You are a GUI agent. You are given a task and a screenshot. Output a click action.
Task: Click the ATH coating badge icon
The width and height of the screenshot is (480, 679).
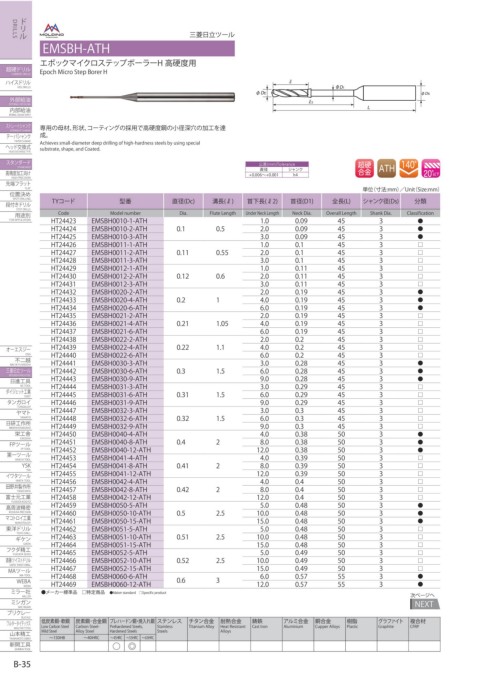[386, 168]
